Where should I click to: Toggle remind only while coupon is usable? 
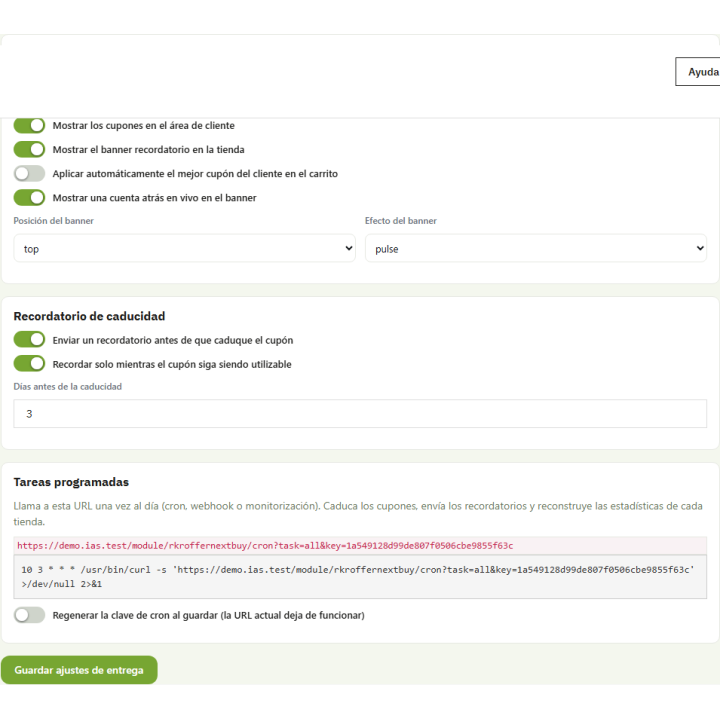point(29,364)
